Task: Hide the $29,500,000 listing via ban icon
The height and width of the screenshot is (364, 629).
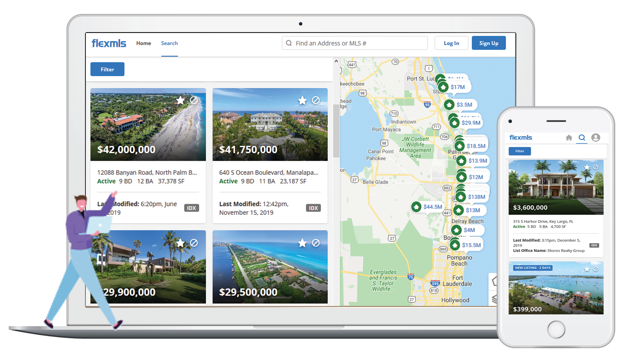Action: [316, 243]
